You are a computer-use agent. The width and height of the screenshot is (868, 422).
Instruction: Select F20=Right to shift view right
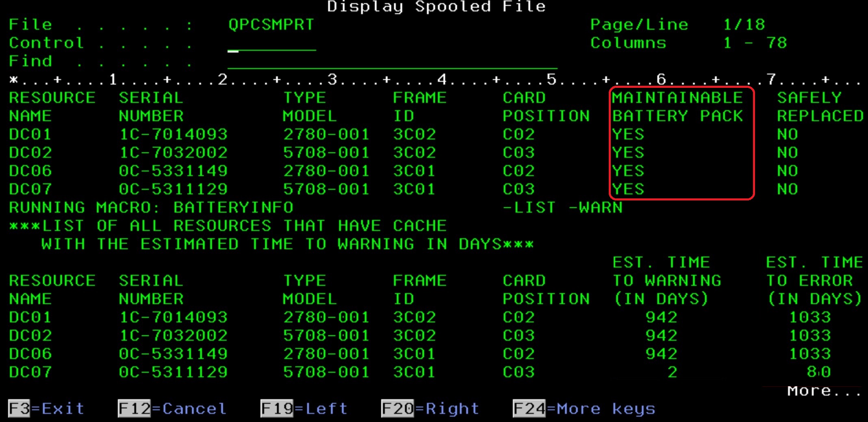point(430,408)
